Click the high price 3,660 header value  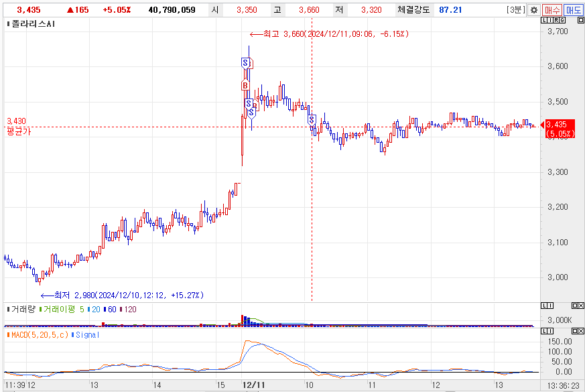pyautogui.click(x=309, y=10)
